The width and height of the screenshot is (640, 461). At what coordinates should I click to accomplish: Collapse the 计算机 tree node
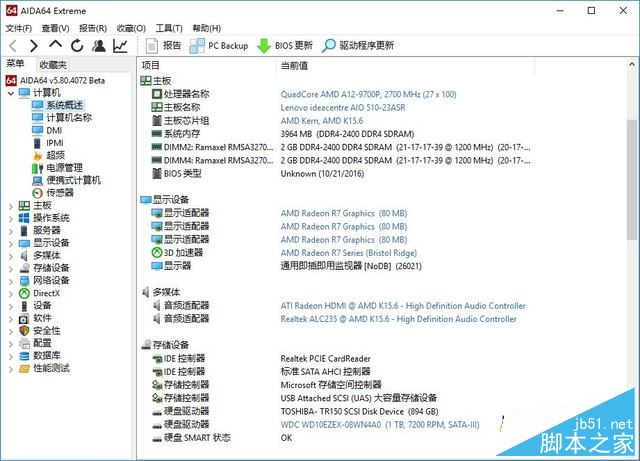(11, 93)
